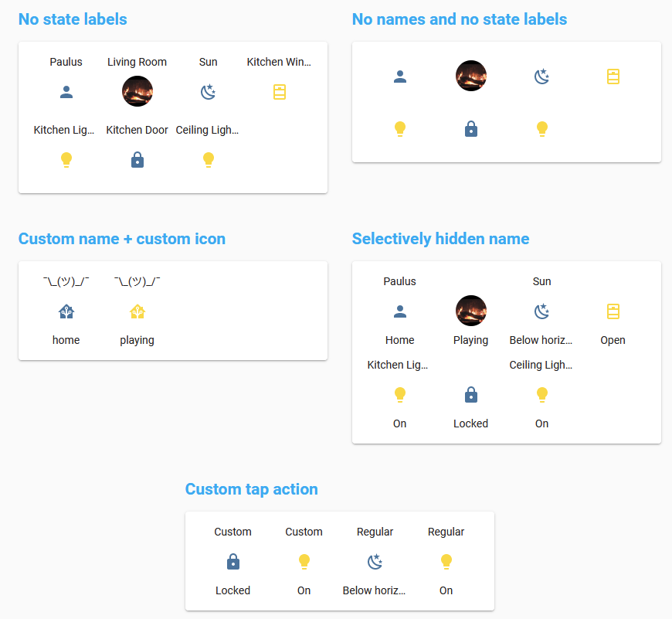
Task: Click the yellow house icon labeled playing
Action: tap(137, 312)
